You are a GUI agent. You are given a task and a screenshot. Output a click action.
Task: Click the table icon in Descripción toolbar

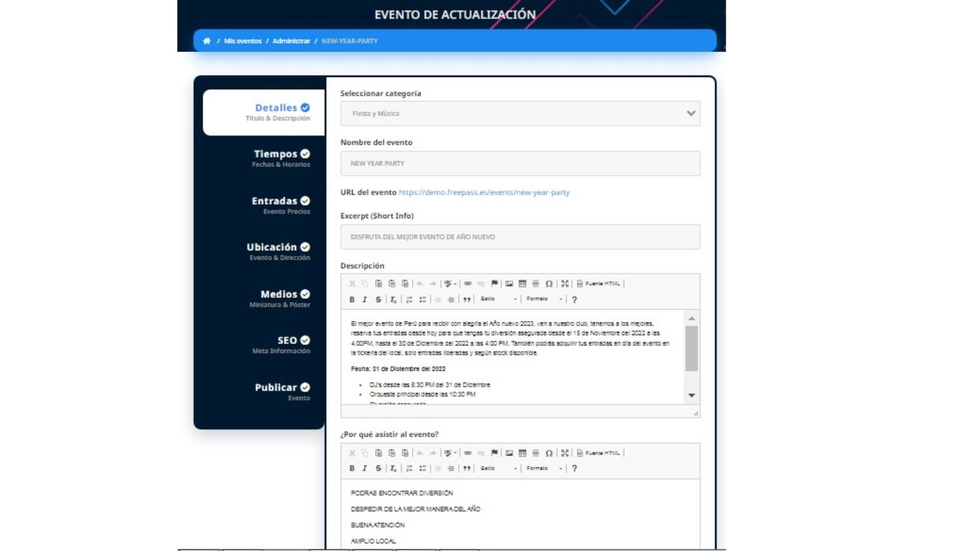(x=522, y=284)
